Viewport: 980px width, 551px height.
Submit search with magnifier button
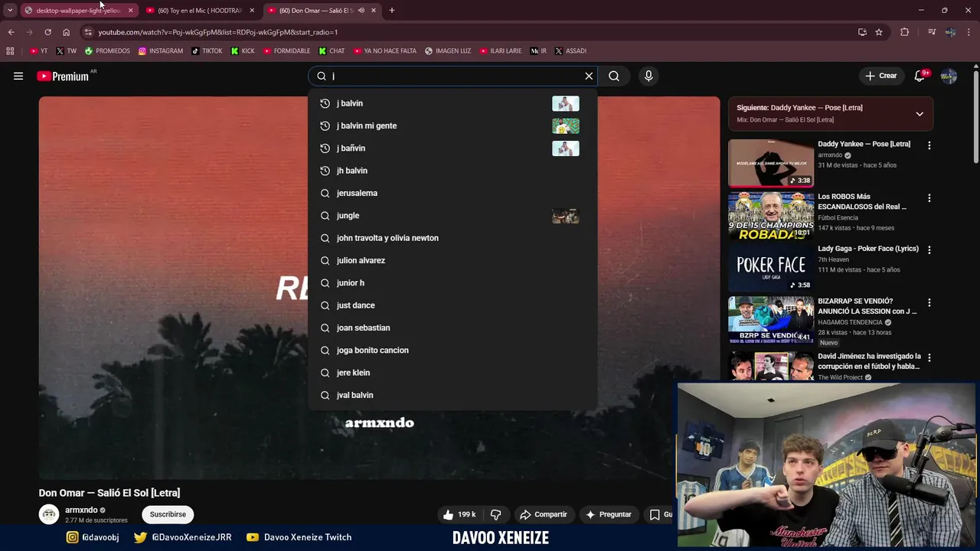click(614, 76)
